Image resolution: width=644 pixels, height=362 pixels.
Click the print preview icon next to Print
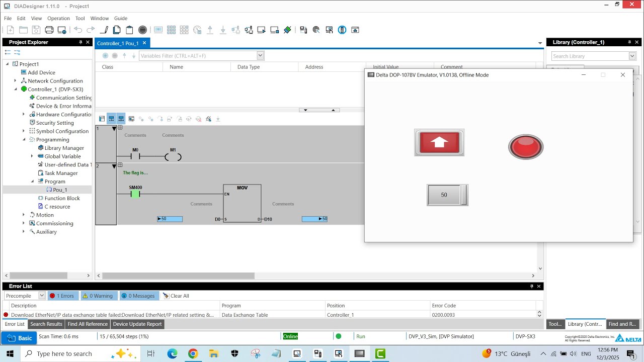(62, 30)
